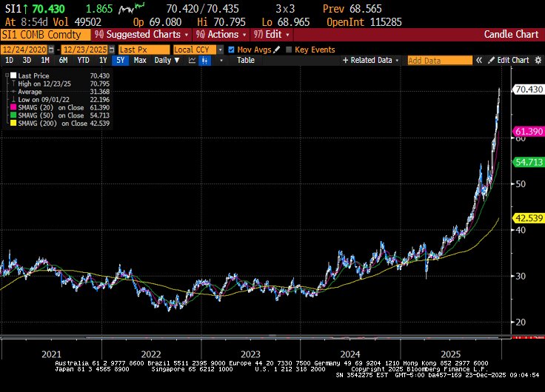The width and height of the screenshot is (545, 392).
Task: Open calendar picker for start date 12/24/2020
Action: tap(51, 50)
